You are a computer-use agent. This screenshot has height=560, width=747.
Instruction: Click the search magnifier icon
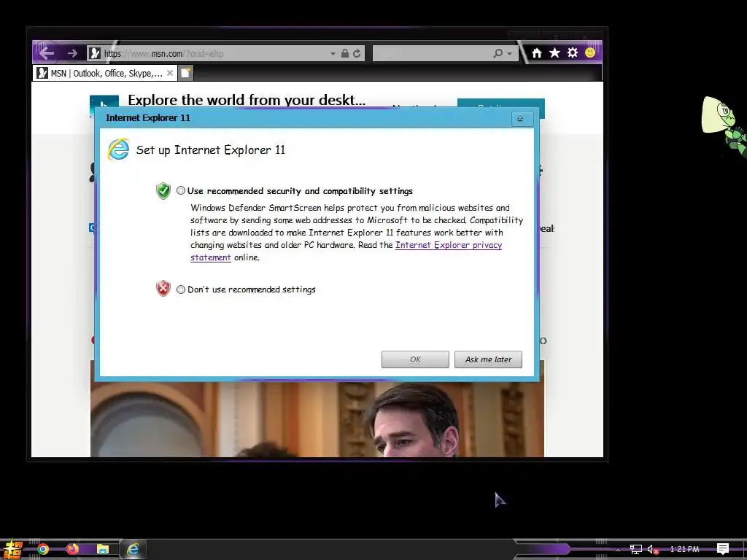pos(498,53)
